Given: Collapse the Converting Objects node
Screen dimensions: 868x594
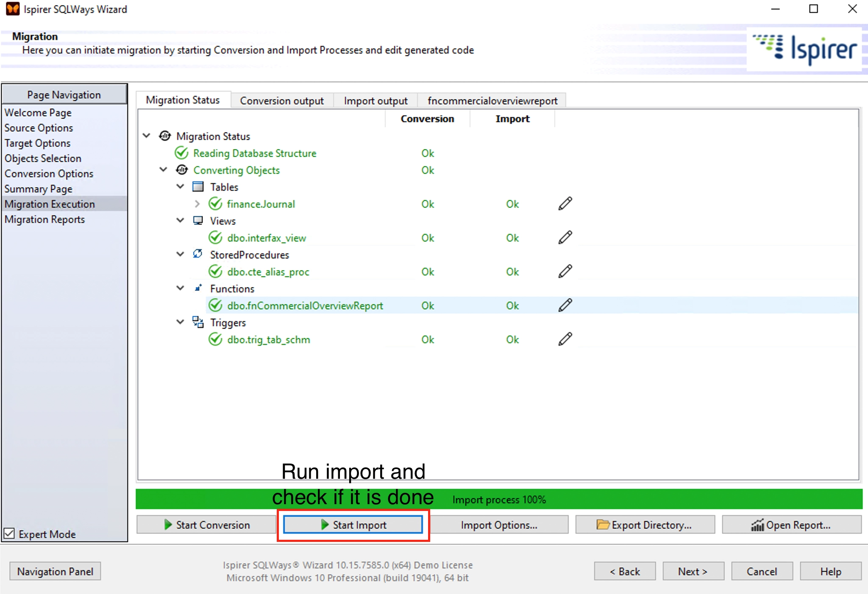Looking at the screenshot, I should pyautogui.click(x=164, y=169).
